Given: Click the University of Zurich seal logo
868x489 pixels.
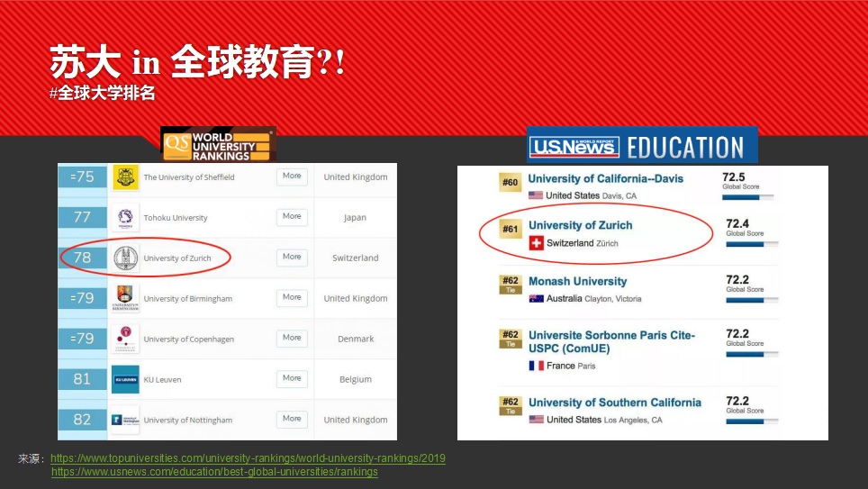Looking at the screenshot, I should point(125,258).
